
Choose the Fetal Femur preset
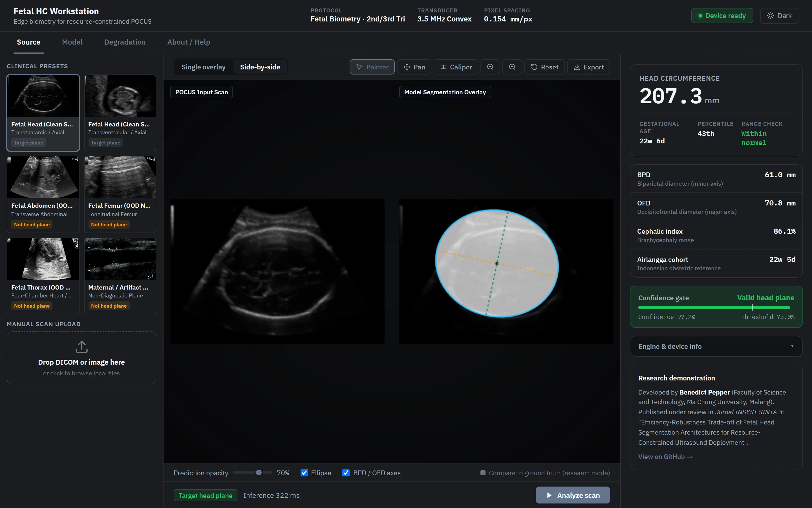(120, 194)
